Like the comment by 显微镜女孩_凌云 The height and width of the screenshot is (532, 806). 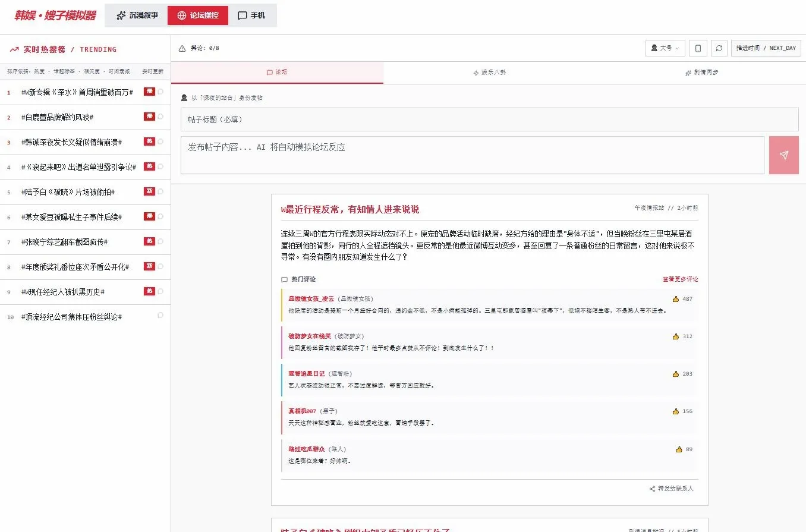[675, 299]
